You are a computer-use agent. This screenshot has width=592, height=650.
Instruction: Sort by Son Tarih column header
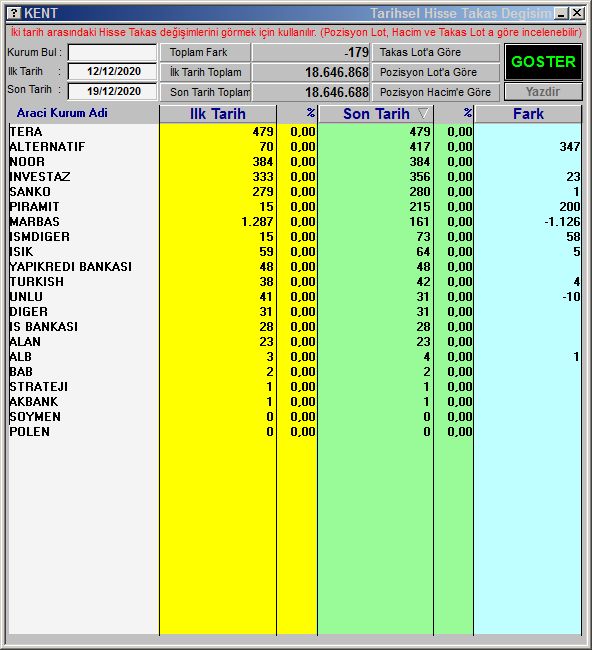pyautogui.click(x=376, y=114)
